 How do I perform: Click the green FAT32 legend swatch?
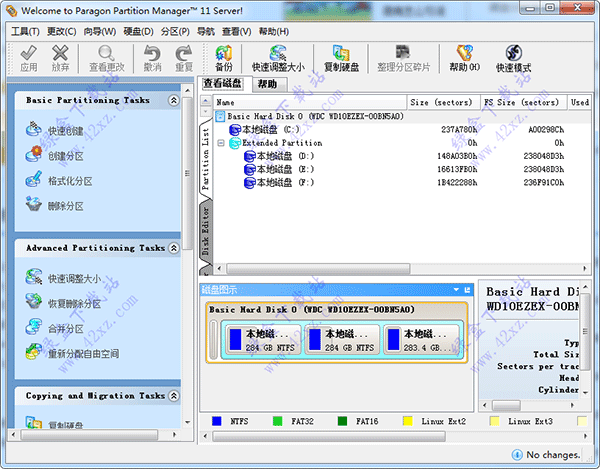[x=277, y=421]
